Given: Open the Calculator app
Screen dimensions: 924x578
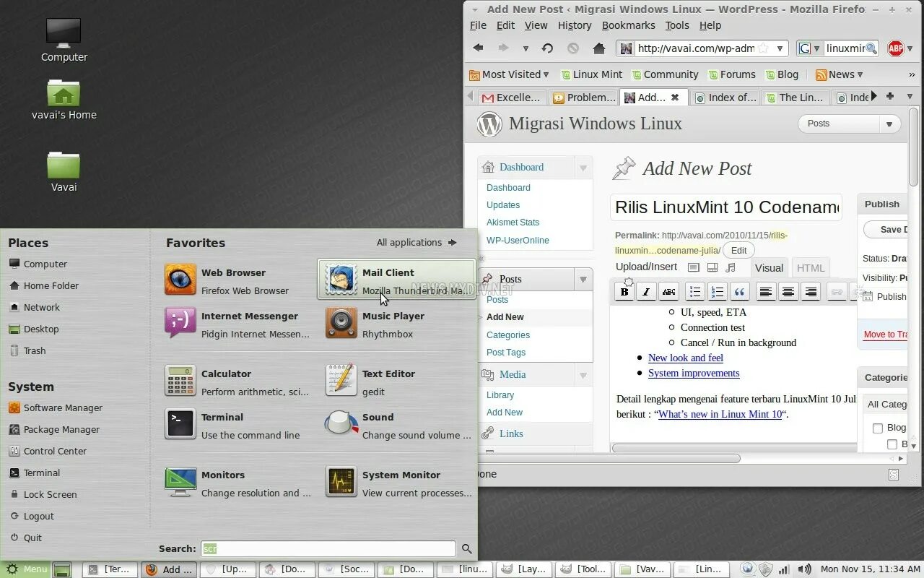Looking at the screenshot, I should (237, 381).
